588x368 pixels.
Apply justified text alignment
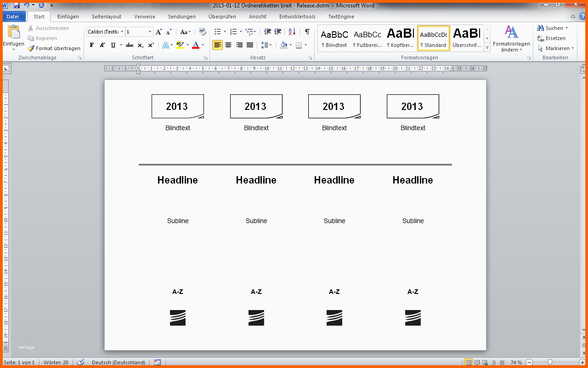(250, 45)
